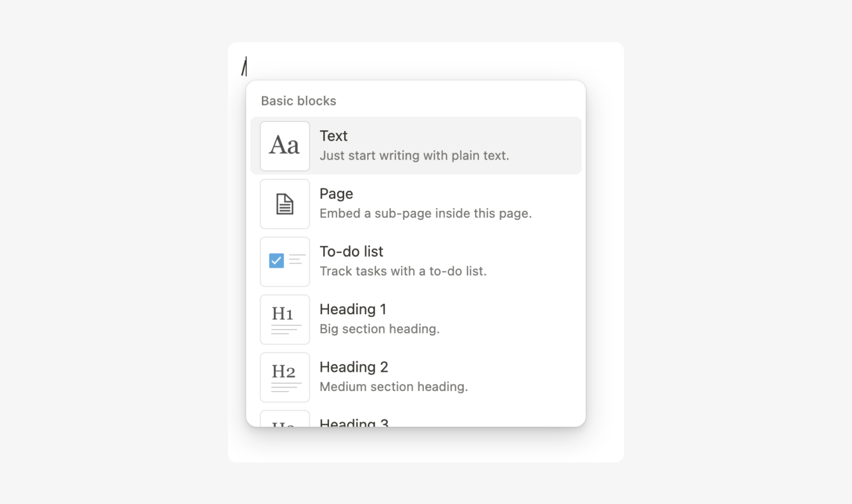Click 'Track tasks with a to-do list.' text
852x504 pixels.
click(403, 271)
